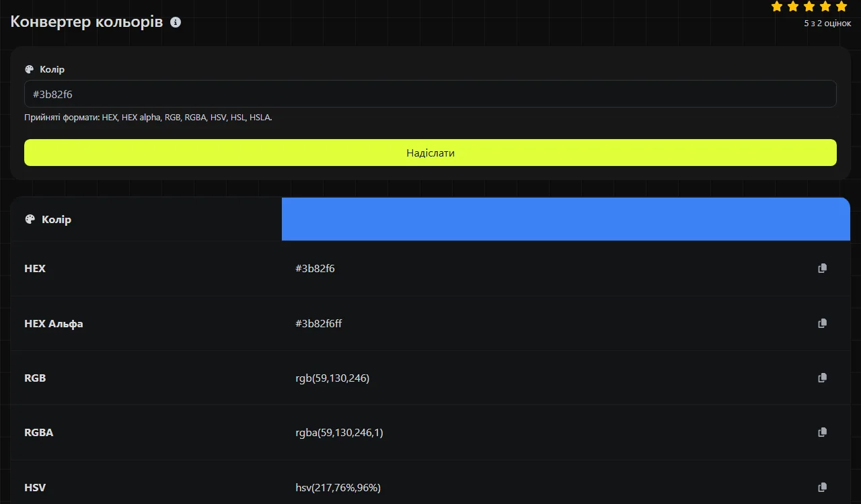Click the Конвертер кольорів page heading
Viewport: 861px width, 504px height.
pyautogui.click(x=87, y=22)
